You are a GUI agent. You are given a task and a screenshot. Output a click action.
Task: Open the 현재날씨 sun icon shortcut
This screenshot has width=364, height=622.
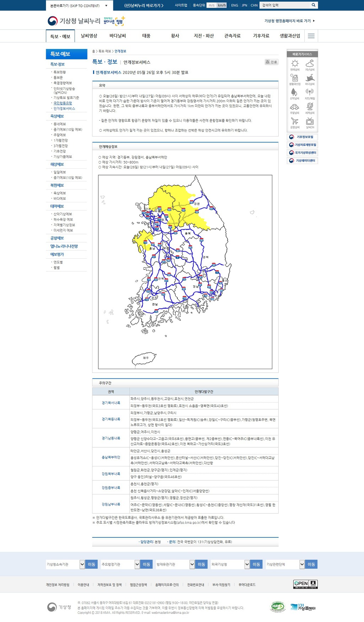(x=295, y=65)
